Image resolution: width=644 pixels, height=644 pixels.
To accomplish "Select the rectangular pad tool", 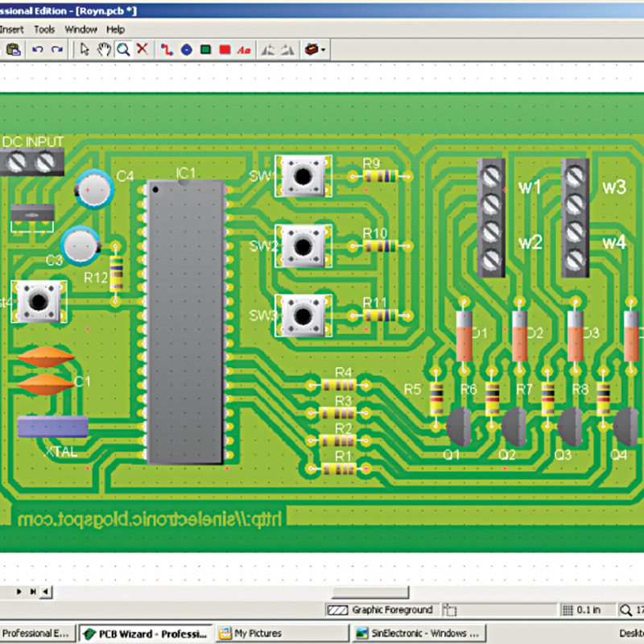I will point(206,49).
